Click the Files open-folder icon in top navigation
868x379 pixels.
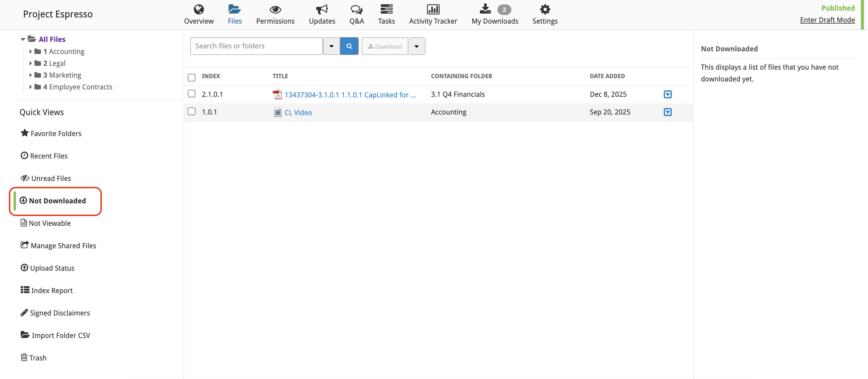[234, 9]
